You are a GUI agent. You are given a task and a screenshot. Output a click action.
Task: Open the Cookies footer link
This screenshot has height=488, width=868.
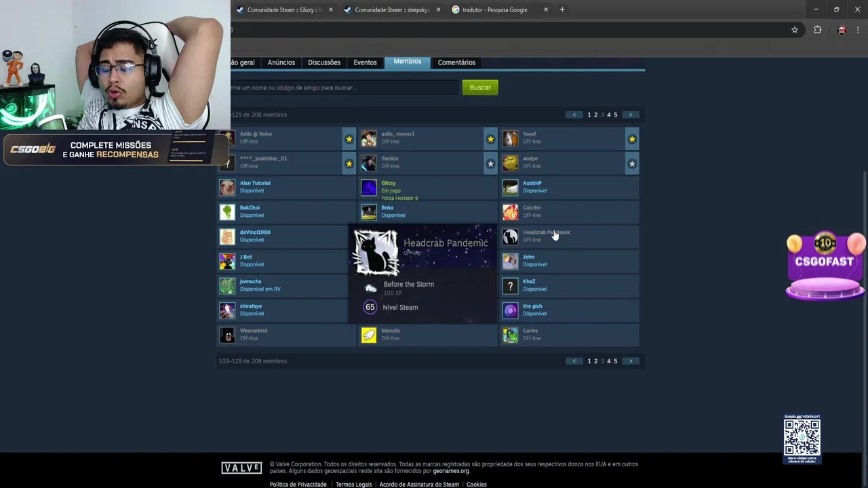[x=477, y=485]
